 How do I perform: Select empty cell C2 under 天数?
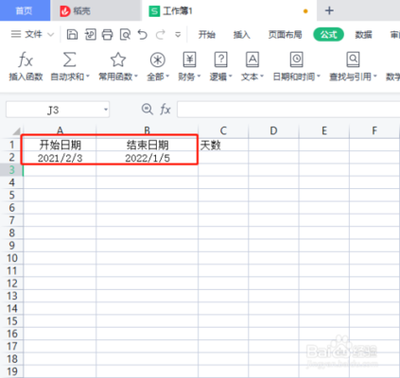[x=223, y=157]
